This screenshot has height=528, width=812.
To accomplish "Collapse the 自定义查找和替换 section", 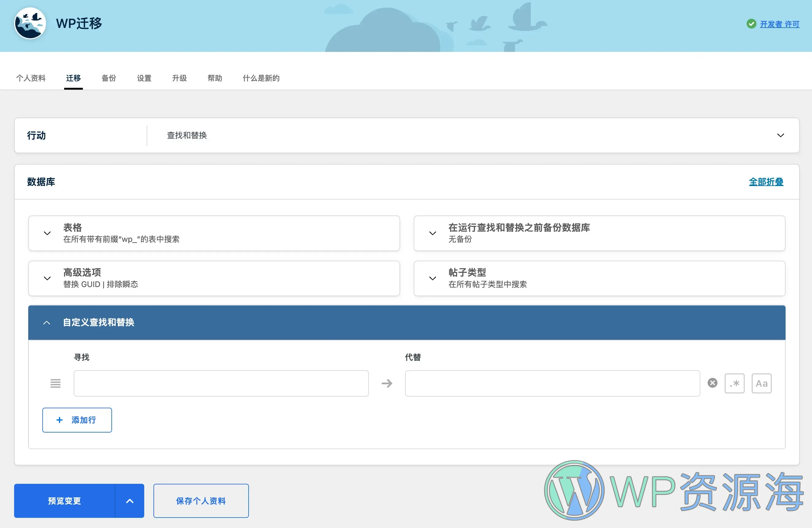I will click(47, 323).
